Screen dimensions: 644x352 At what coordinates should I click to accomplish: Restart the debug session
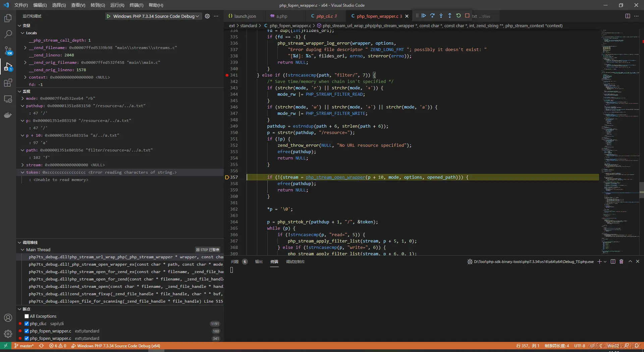[x=459, y=16]
